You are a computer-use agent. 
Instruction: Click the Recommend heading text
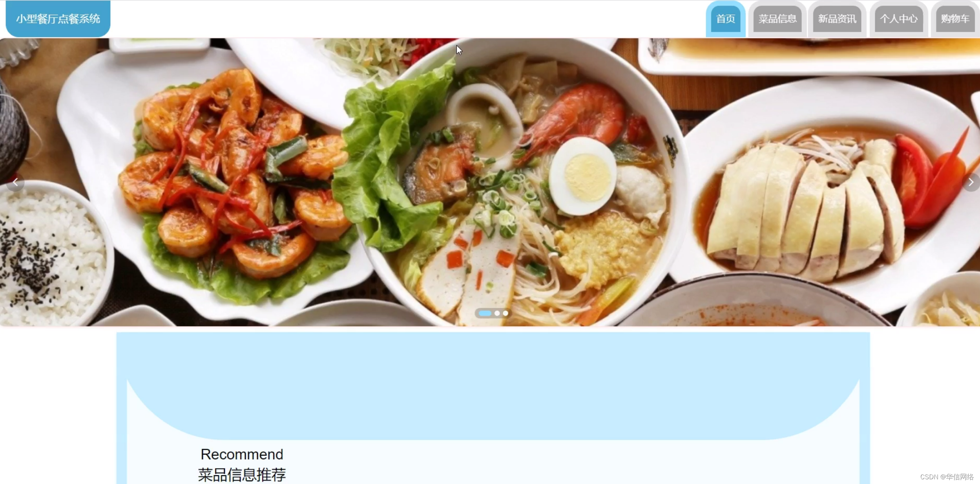(x=242, y=455)
